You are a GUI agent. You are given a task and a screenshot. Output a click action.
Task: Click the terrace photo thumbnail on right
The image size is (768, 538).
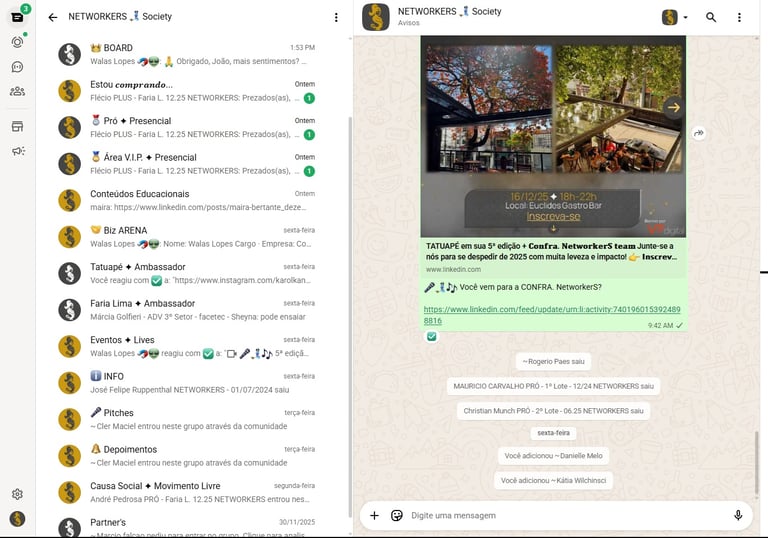[619, 109]
